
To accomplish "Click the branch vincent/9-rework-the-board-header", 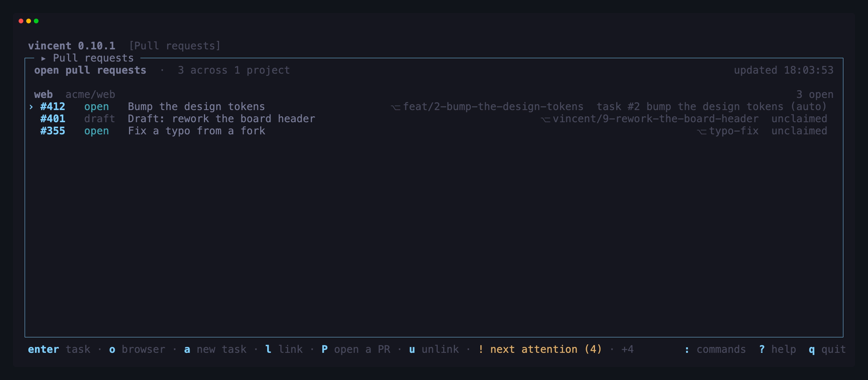I will [x=655, y=119].
